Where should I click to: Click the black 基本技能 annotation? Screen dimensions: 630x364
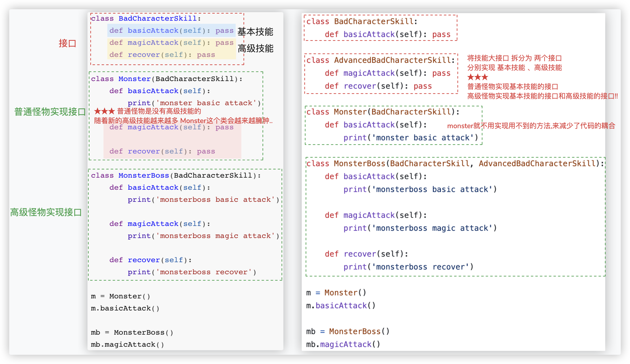coord(255,32)
